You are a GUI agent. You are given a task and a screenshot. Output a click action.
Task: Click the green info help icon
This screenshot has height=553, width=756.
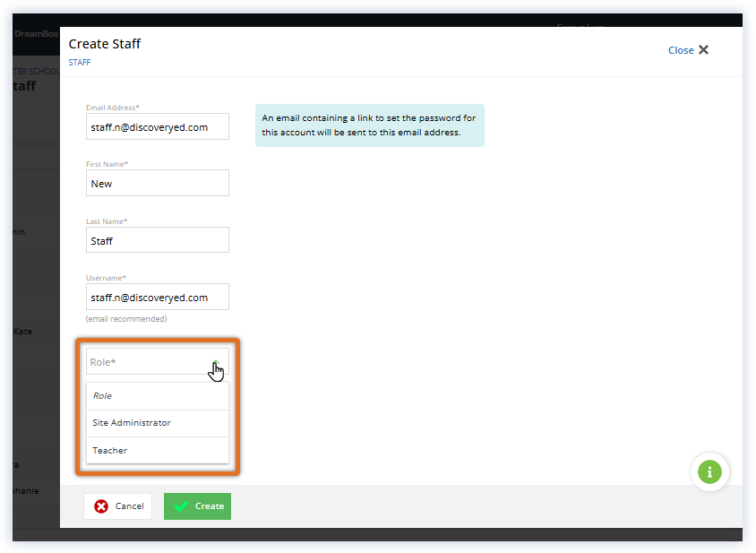pyautogui.click(x=709, y=472)
